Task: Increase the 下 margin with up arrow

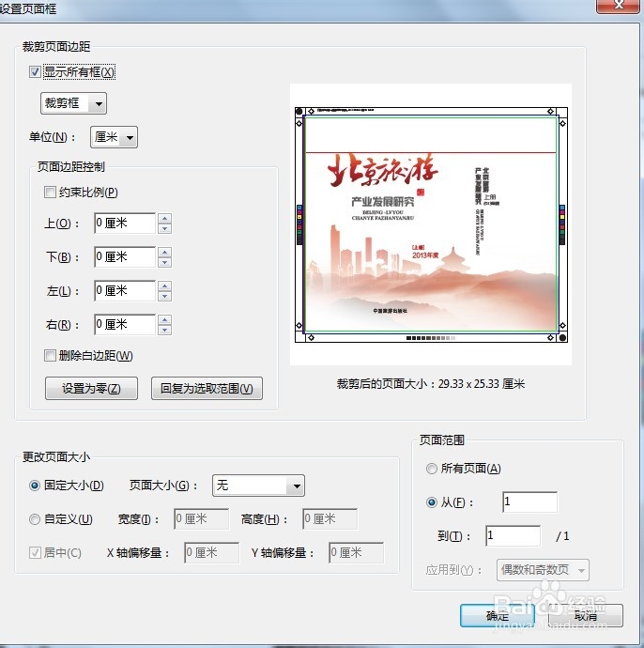Action: point(165,252)
